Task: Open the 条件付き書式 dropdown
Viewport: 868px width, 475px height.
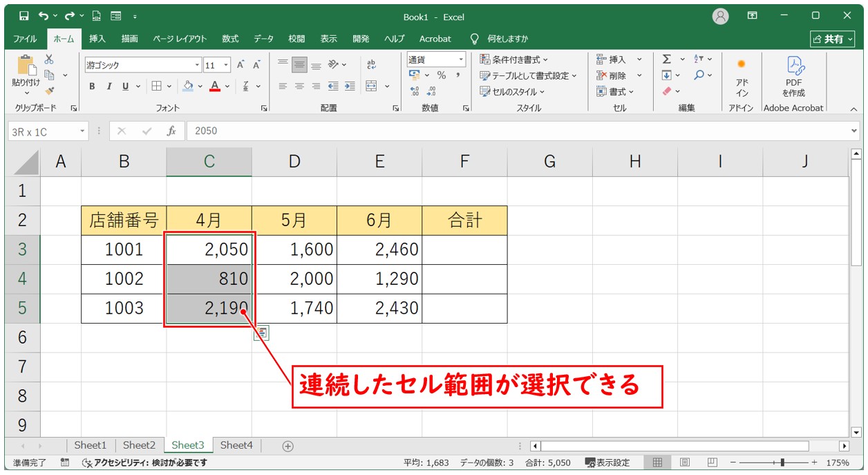Action: tap(514, 59)
